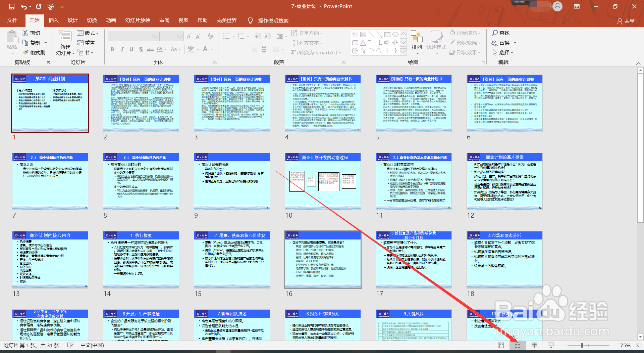Image resolution: width=644 pixels, height=353 pixels.
Task: Switch to normal view from status bar
Action: 501,345
